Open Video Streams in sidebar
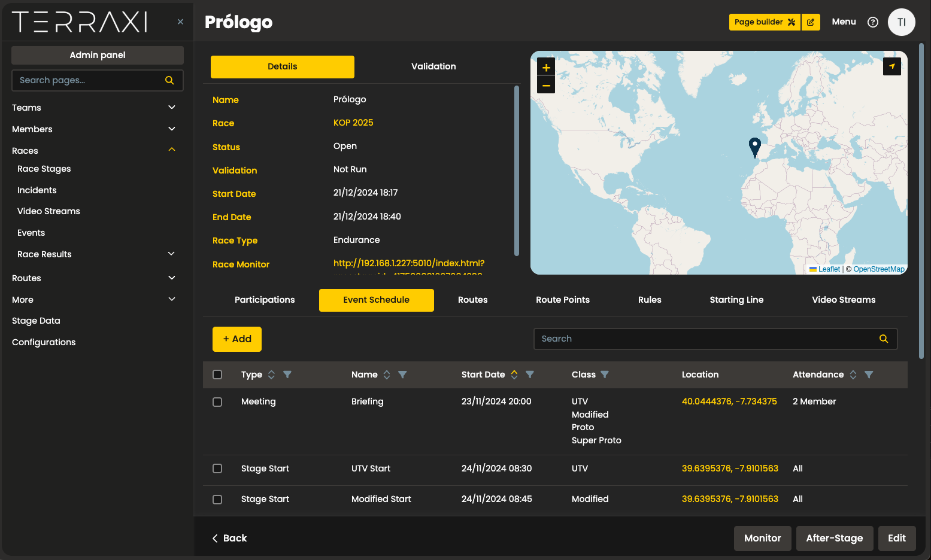931x560 pixels. click(48, 211)
